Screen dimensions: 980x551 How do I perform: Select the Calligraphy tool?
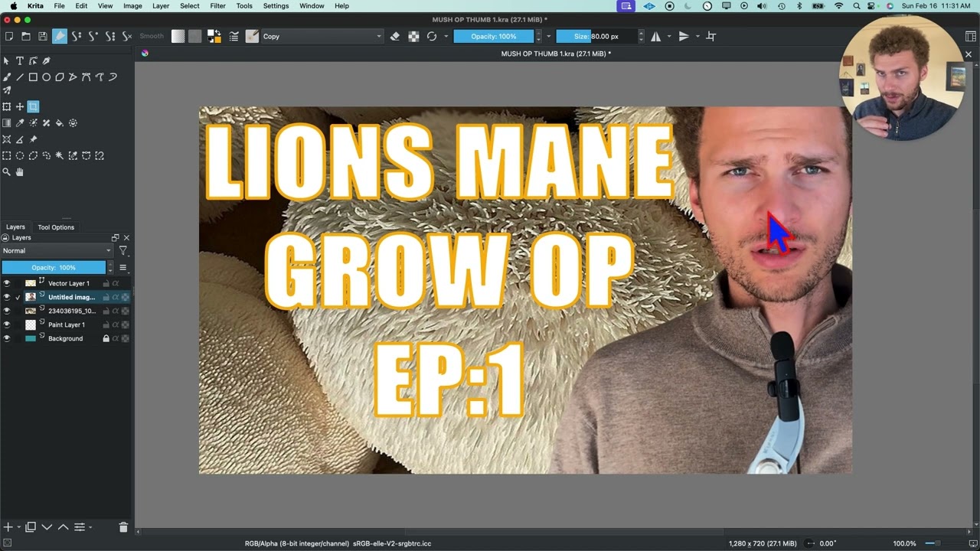(47, 60)
